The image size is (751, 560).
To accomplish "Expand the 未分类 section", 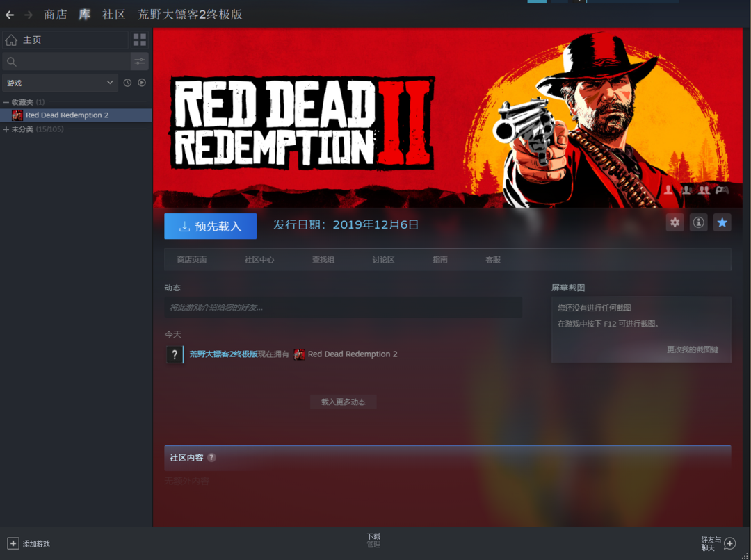I will [6, 129].
